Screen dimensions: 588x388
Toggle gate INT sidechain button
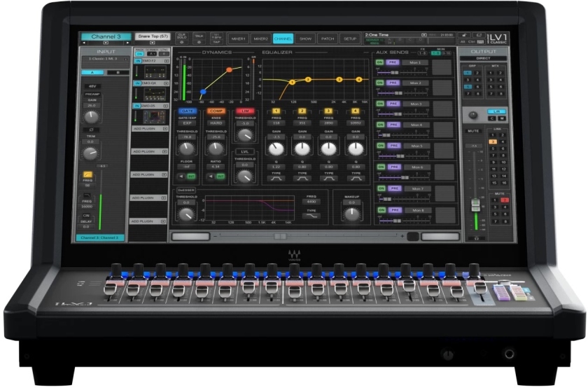pos(191,176)
